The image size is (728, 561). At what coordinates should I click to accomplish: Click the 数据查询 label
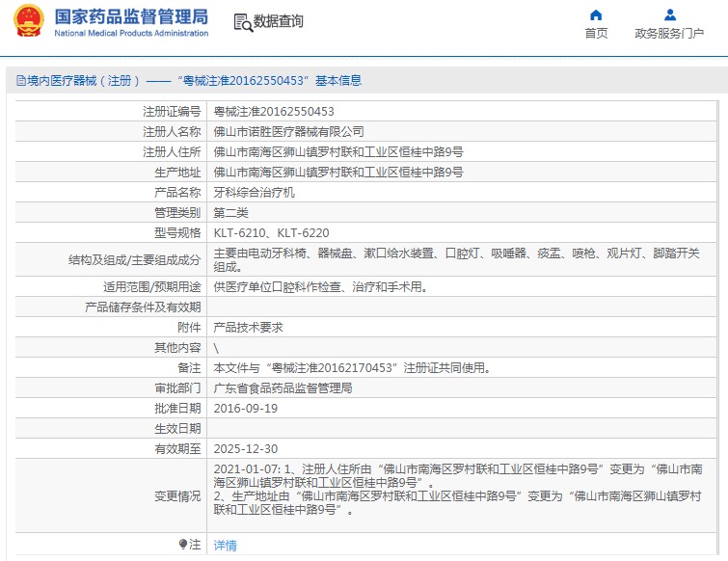pyautogui.click(x=278, y=21)
